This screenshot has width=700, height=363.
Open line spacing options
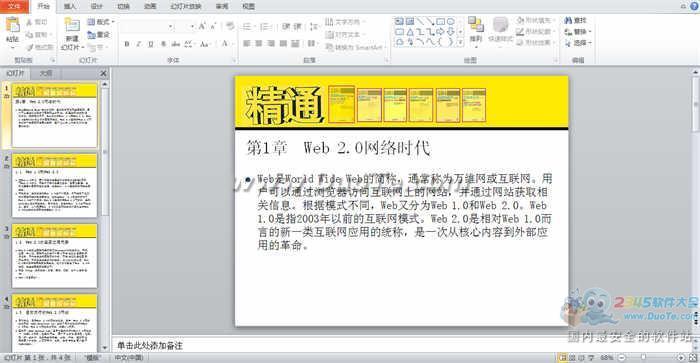(314, 26)
